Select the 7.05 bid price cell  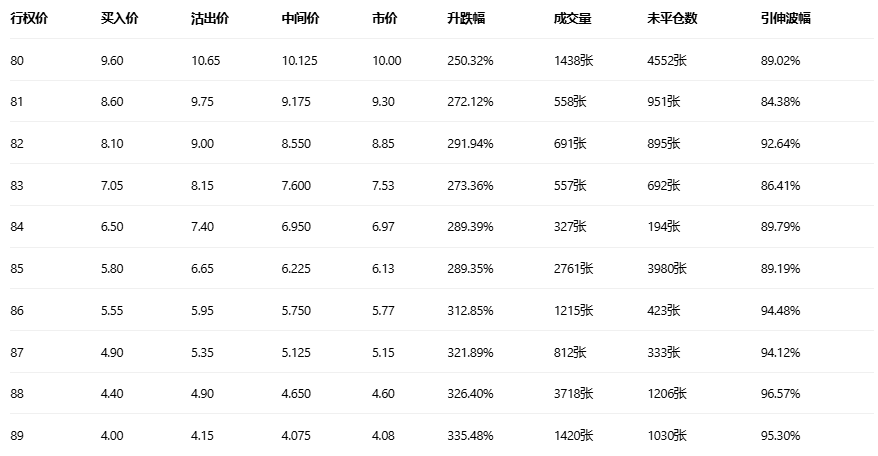112,186
